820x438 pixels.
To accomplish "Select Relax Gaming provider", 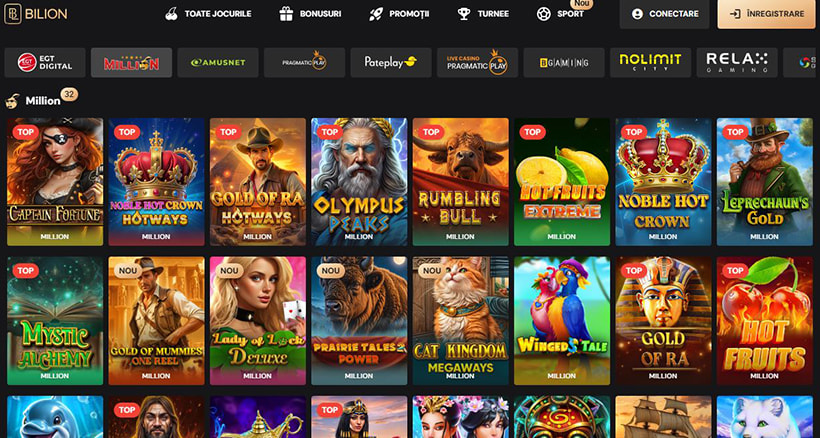I will point(737,63).
